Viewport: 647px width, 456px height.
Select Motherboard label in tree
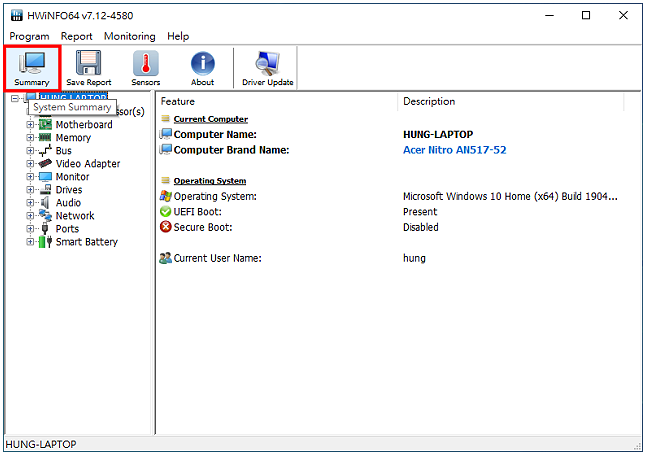point(84,124)
